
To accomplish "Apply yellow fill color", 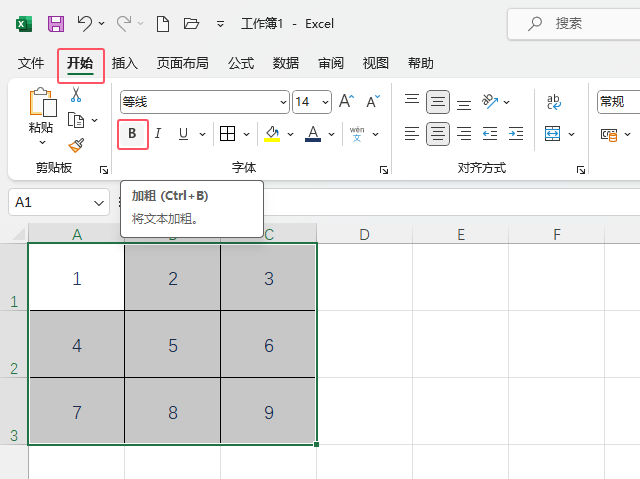I will click(272, 134).
